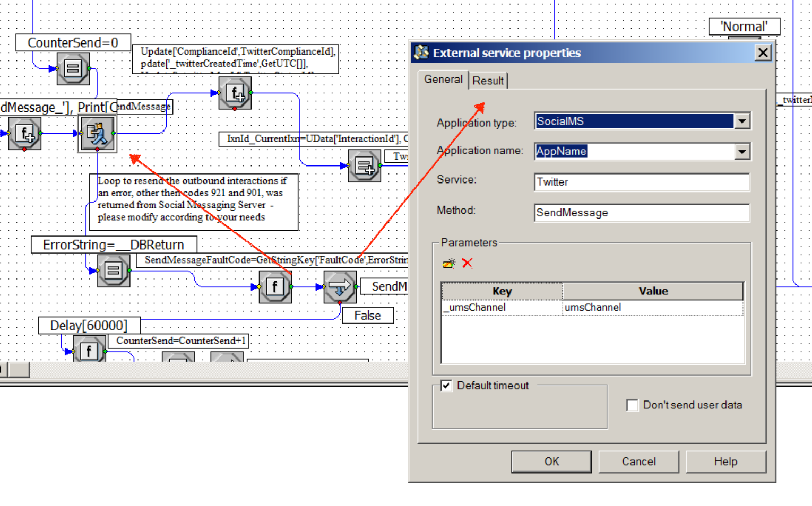The height and width of the screenshot is (506, 812).
Task: Select the General tab
Action: (443, 80)
